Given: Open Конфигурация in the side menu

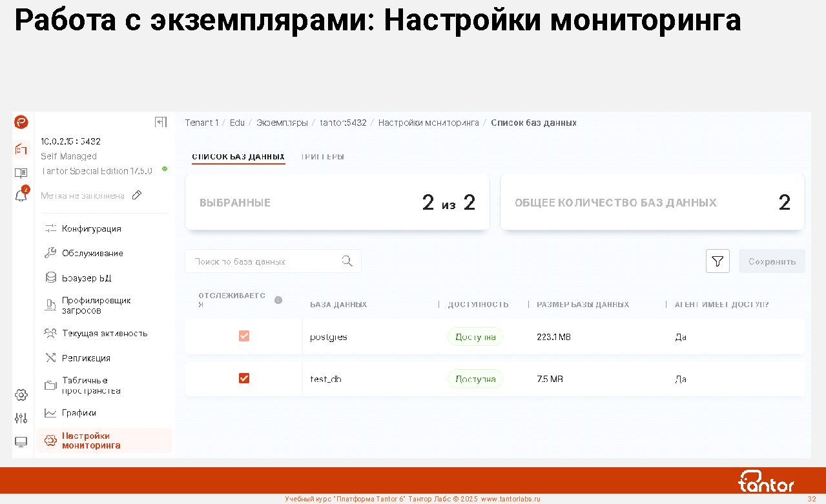Looking at the screenshot, I should (x=91, y=228).
